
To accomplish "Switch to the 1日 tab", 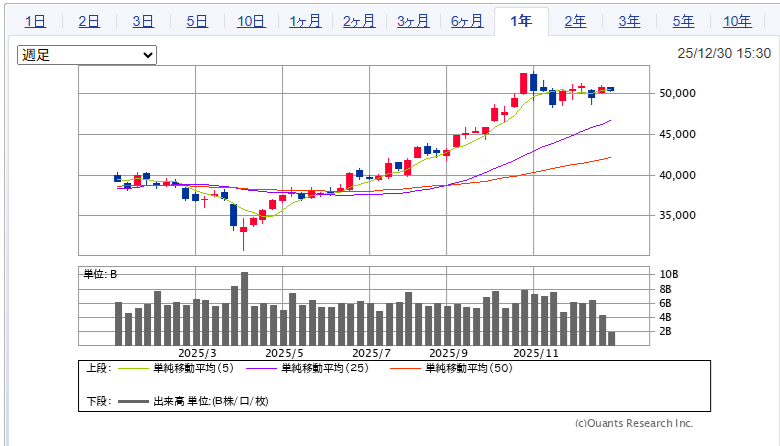I will [x=35, y=21].
